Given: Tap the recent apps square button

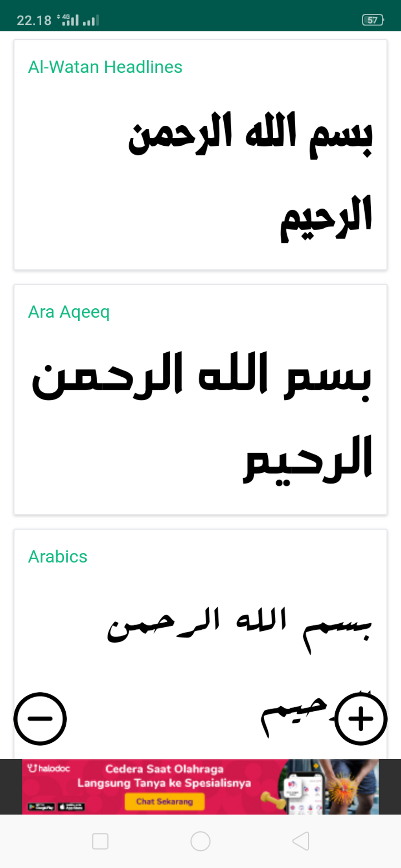Looking at the screenshot, I should coord(100,841).
